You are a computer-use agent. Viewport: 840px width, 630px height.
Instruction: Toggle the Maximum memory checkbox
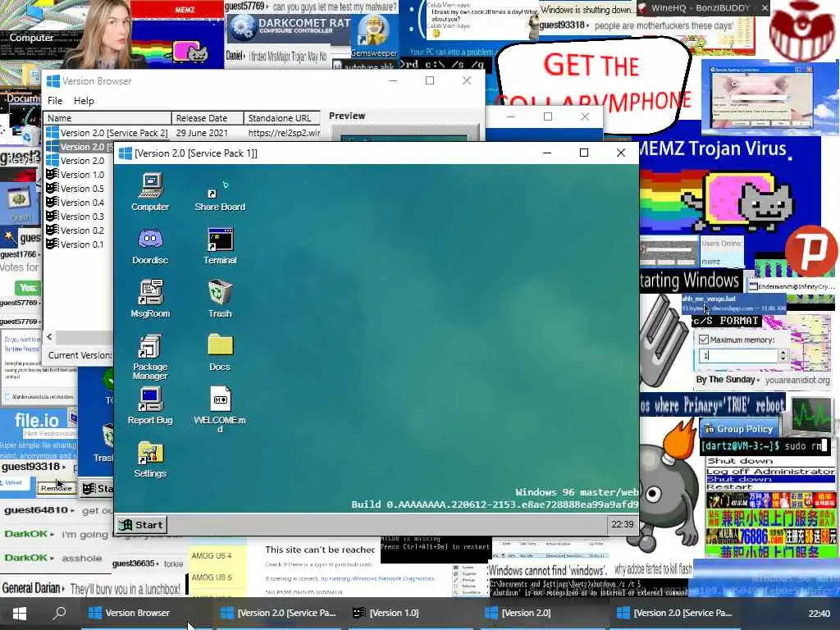point(704,340)
